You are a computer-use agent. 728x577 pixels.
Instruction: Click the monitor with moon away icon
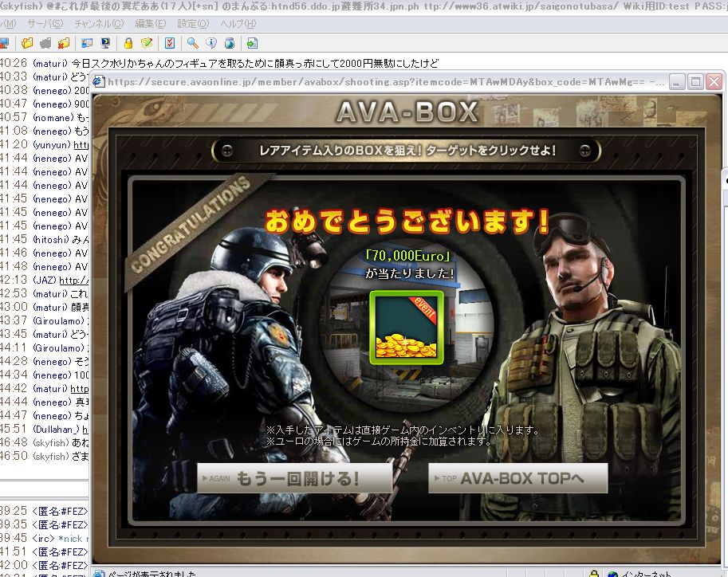click(105, 43)
